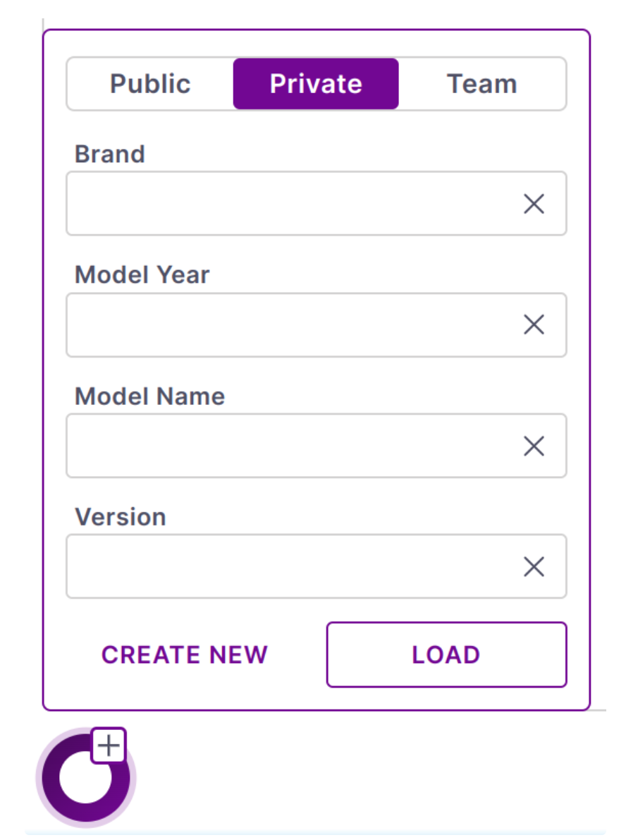The image size is (638, 840).
Task: Clear the Version field with X icon
Action: pyautogui.click(x=534, y=566)
